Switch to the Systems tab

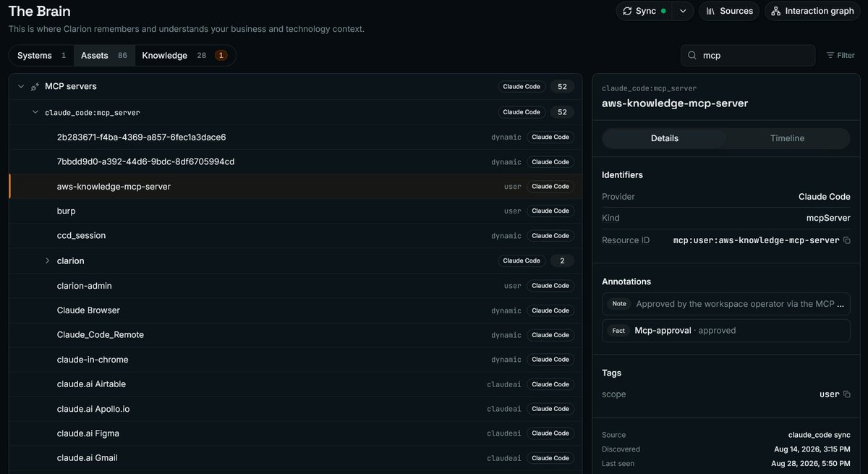pyautogui.click(x=42, y=56)
